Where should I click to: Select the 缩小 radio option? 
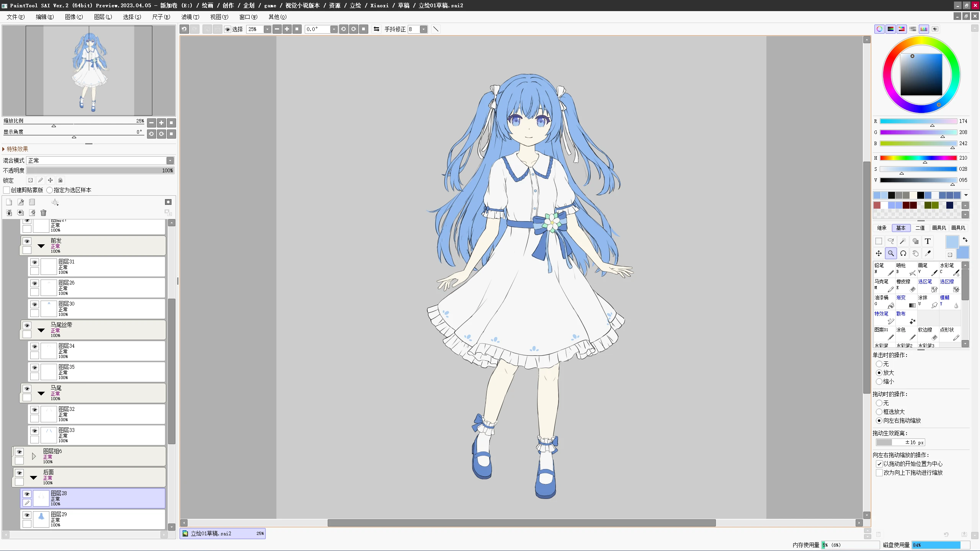point(879,382)
